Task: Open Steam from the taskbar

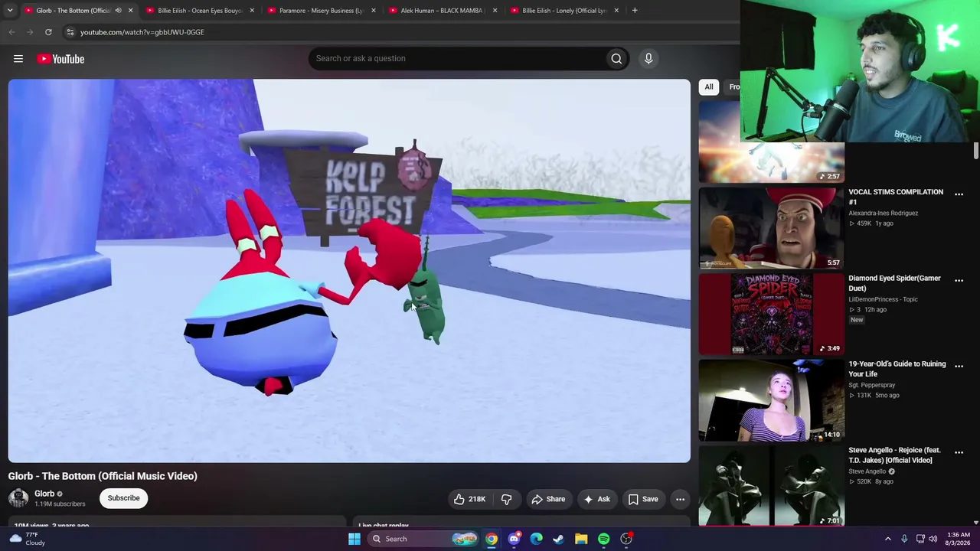Action: (x=558, y=539)
